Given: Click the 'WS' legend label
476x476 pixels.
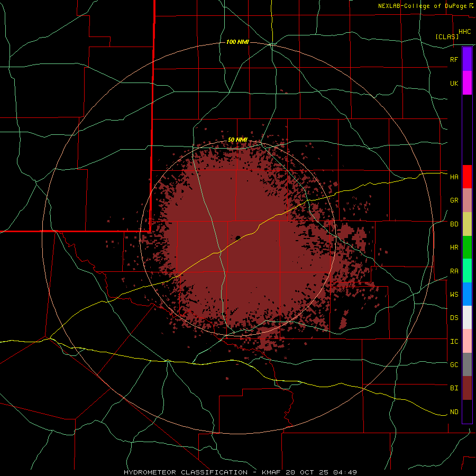Looking at the screenshot, I should tap(454, 295).
